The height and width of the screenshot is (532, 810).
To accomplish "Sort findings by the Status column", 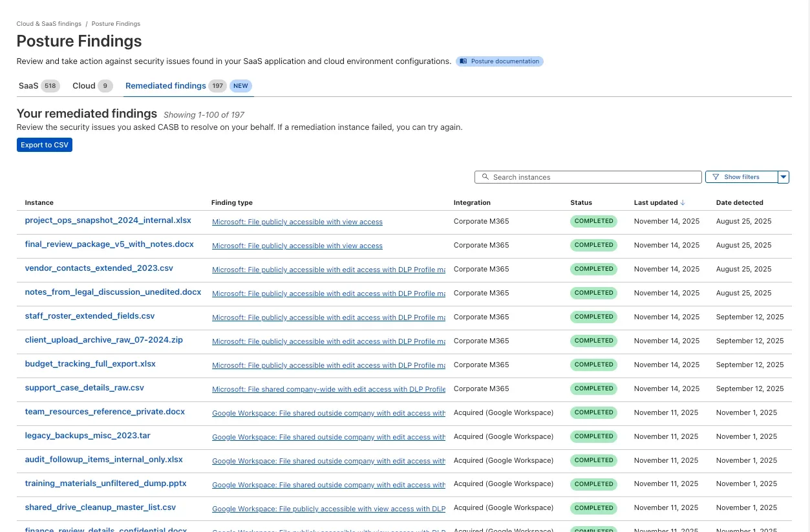I will coord(581,202).
